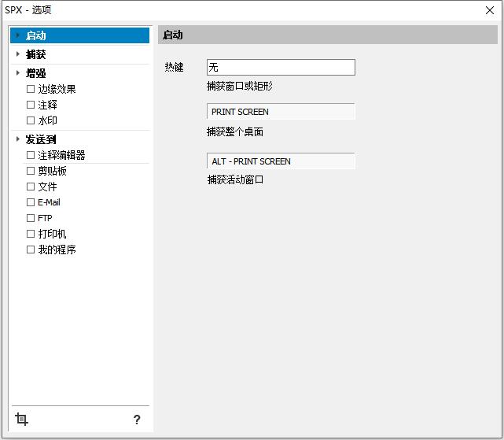Toggle the 剪贴板 checkbox
Image resolution: width=504 pixels, height=440 pixels.
click(x=31, y=171)
